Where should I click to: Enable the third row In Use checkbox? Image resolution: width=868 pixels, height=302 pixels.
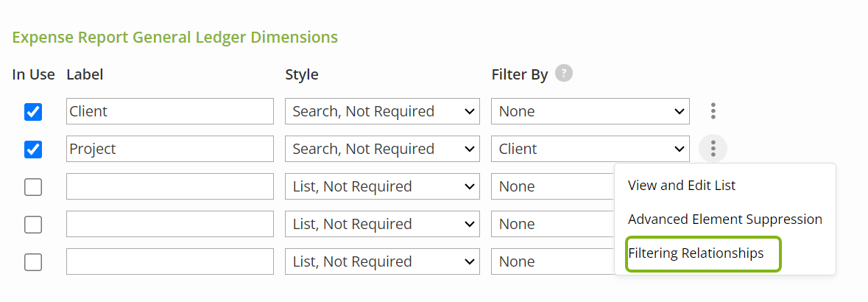pyautogui.click(x=33, y=187)
